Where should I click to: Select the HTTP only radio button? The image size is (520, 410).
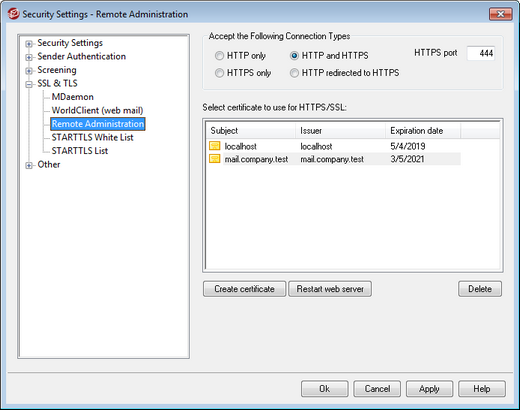219,56
